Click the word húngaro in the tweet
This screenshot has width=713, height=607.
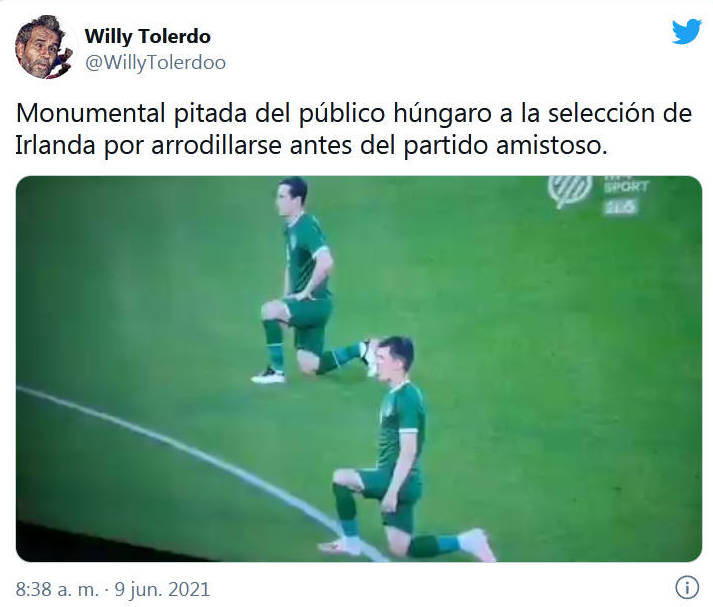tap(442, 113)
